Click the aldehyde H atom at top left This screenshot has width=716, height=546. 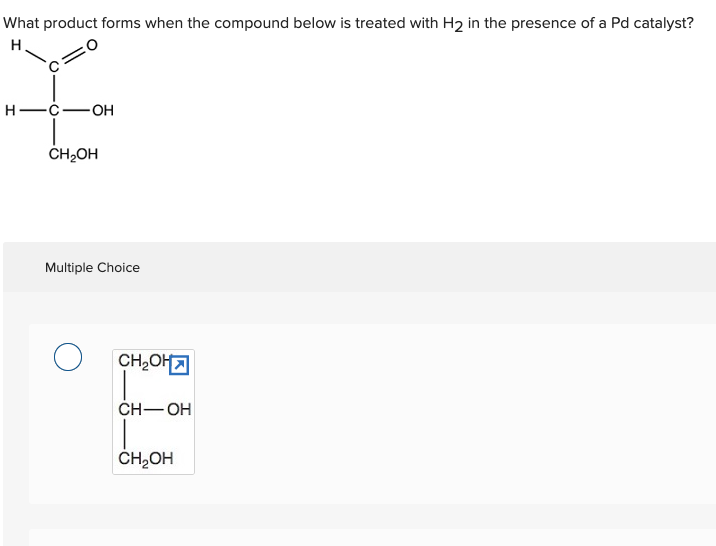click(16, 45)
